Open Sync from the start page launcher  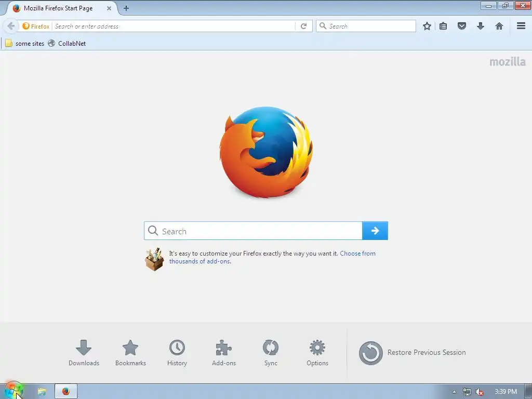(x=271, y=353)
